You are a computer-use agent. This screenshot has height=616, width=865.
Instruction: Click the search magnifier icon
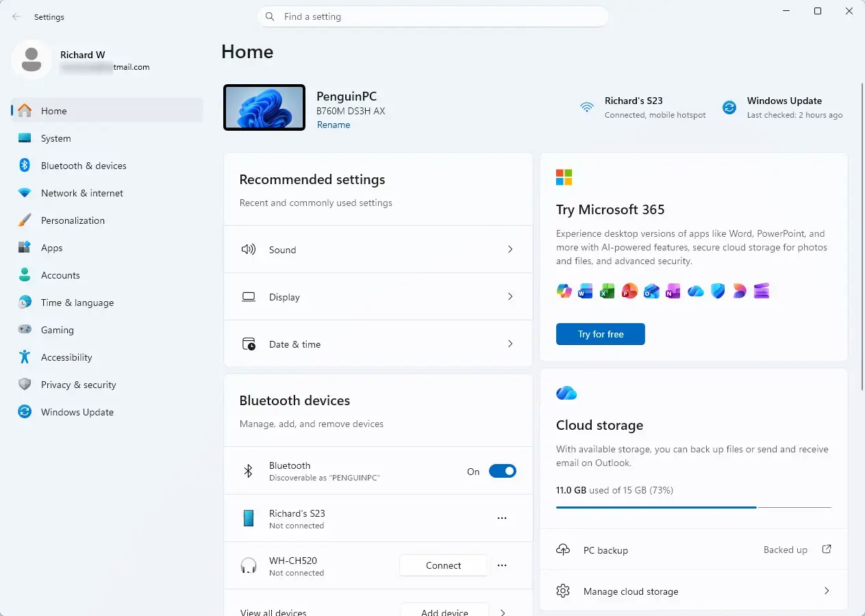(x=271, y=16)
